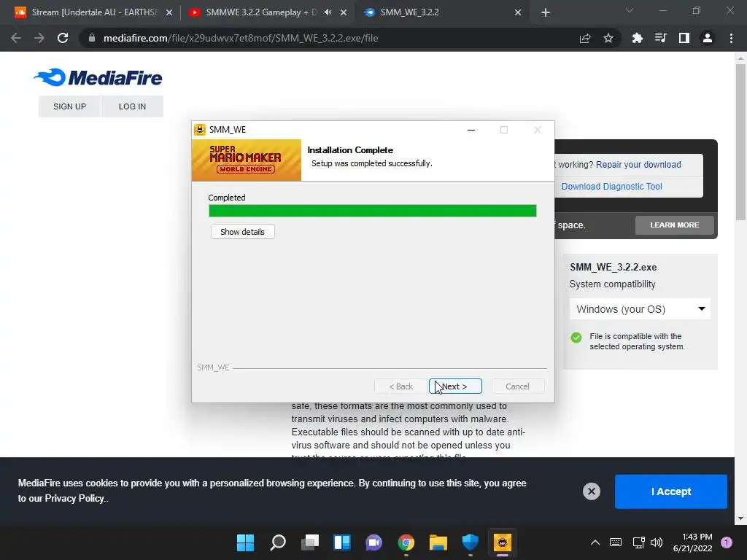The width and height of the screenshot is (747, 560).
Task: Open the media control icon in toolbar
Action: [x=661, y=38]
